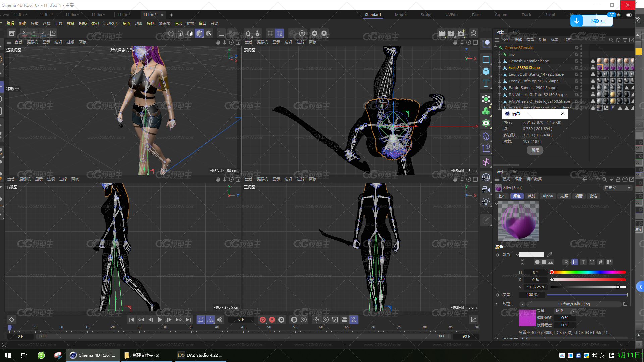Expand the Genesis8Female.Shape node
Viewport: 644px width, 362px height.
coord(499,61)
